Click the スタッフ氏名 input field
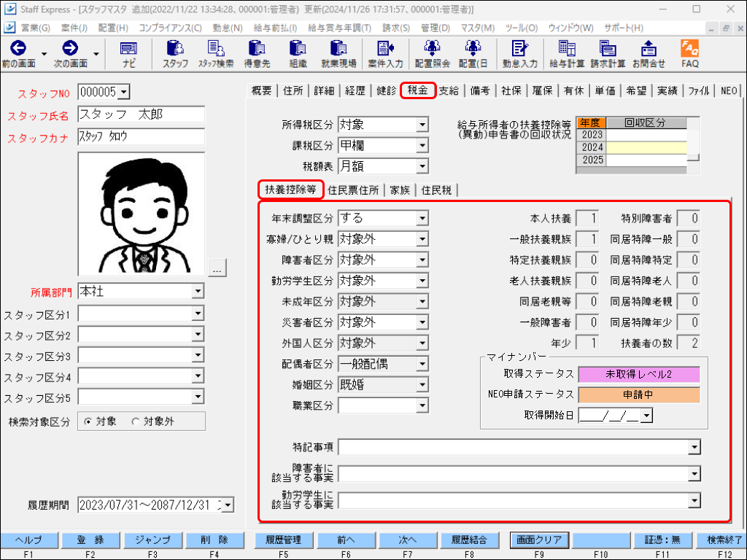Screen dimensions: 747x560 (x=141, y=114)
